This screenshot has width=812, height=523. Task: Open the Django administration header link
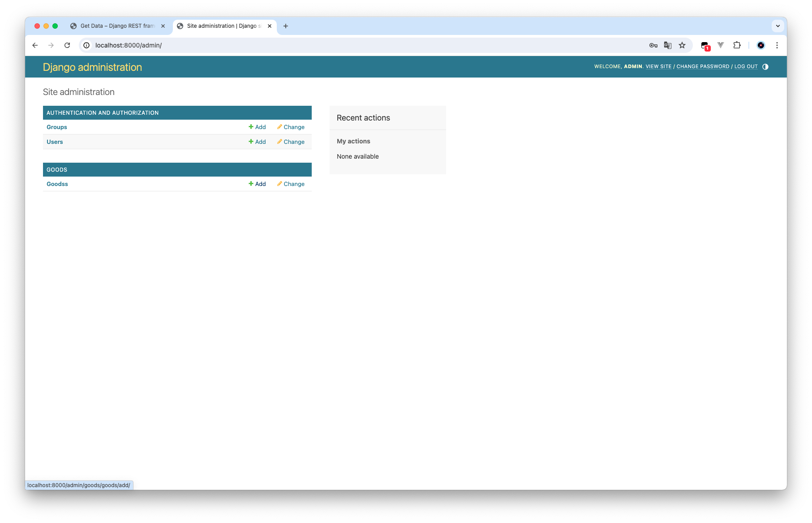(92, 67)
